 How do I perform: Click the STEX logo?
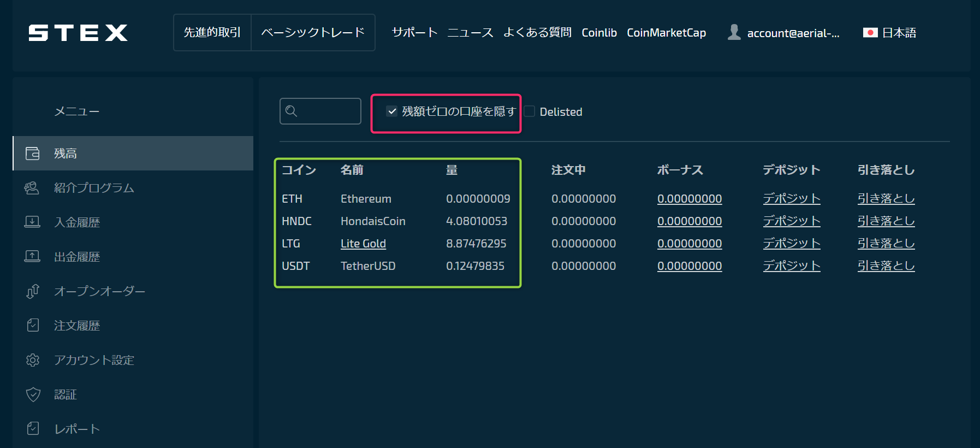point(78,33)
